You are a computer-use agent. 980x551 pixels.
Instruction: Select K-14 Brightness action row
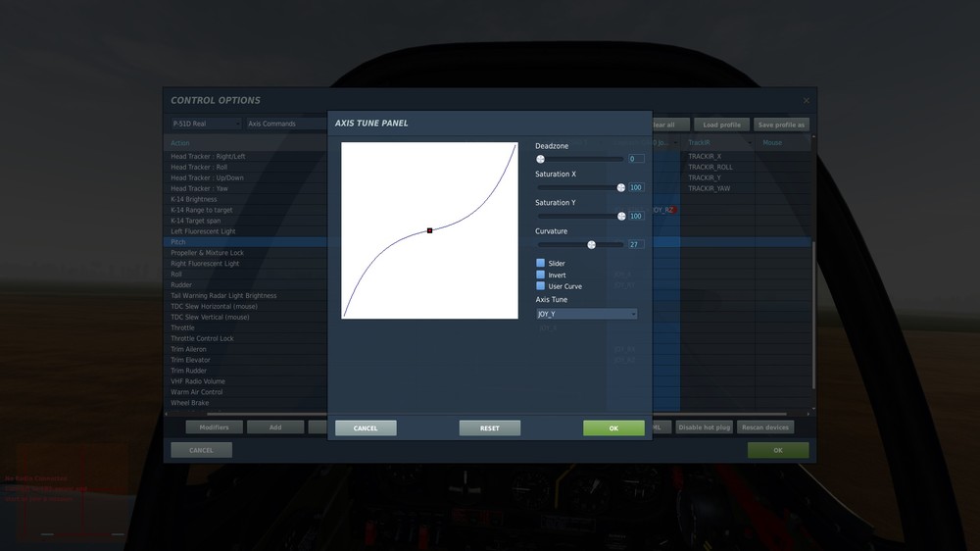coord(246,199)
